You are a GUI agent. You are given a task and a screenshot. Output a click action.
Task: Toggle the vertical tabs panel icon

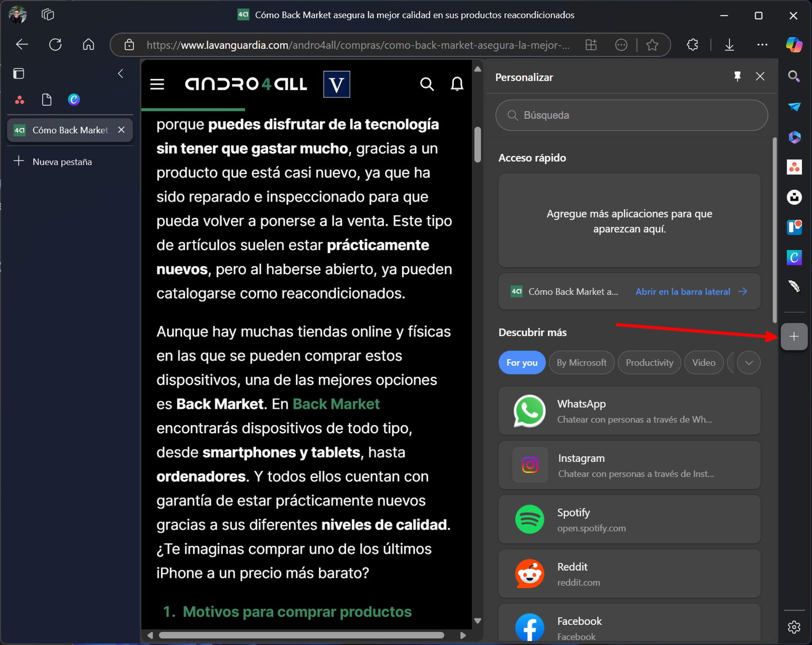pyautogui.click(x=19, y=74)
